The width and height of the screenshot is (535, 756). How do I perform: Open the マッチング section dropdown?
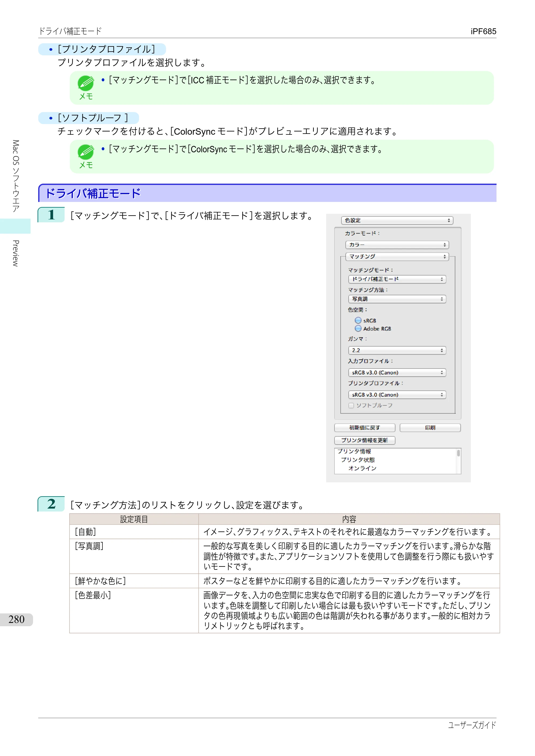tap(397, 257)
